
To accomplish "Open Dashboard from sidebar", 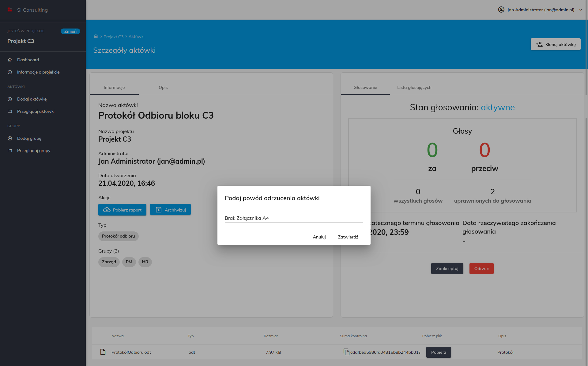I will tap(28, 60).
